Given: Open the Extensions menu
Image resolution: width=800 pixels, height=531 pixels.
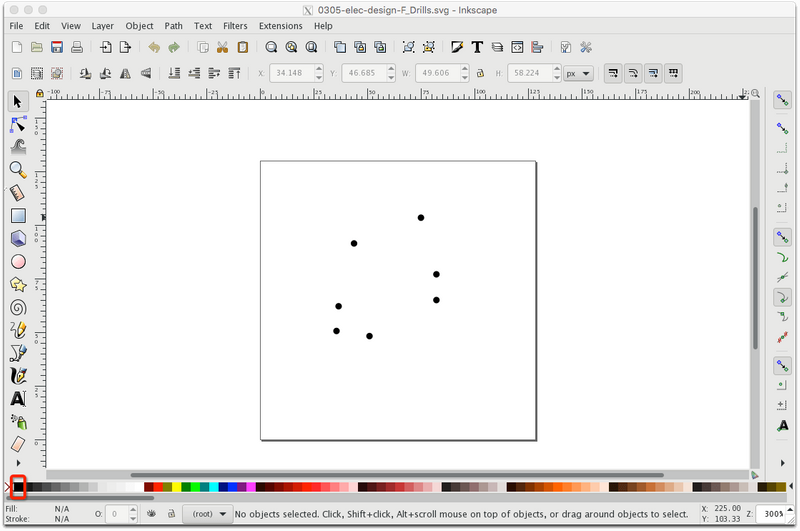Looking at the screenshot, I should [280, 25].
